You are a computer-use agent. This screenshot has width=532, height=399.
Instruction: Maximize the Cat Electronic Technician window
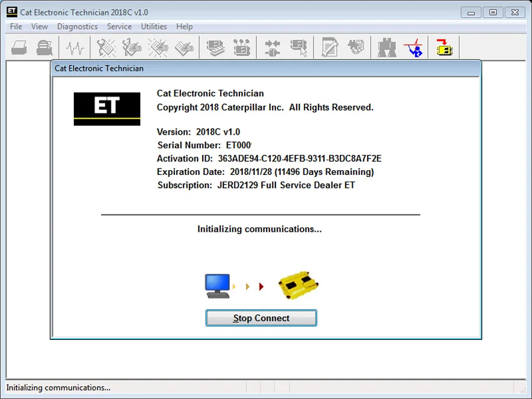[x=492, y=12]
